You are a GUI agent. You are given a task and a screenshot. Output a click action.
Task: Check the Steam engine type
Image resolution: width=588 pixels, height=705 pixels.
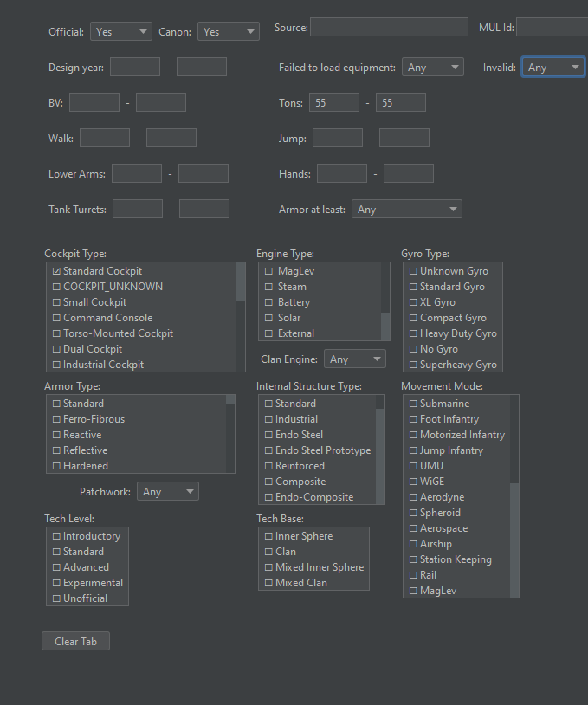(268, 287)
